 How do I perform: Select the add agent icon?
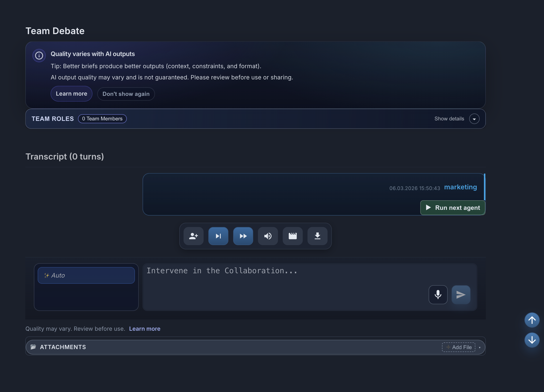(193, 236)
